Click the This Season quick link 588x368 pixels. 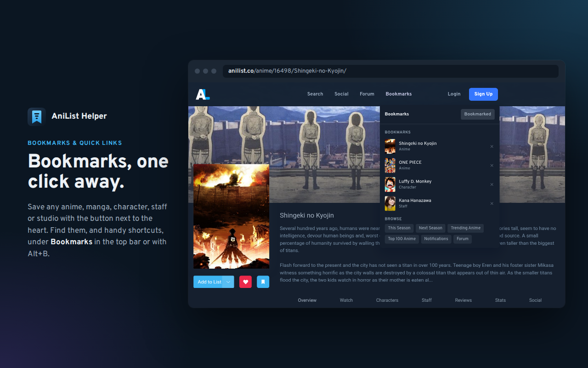[x=399, y=228]
